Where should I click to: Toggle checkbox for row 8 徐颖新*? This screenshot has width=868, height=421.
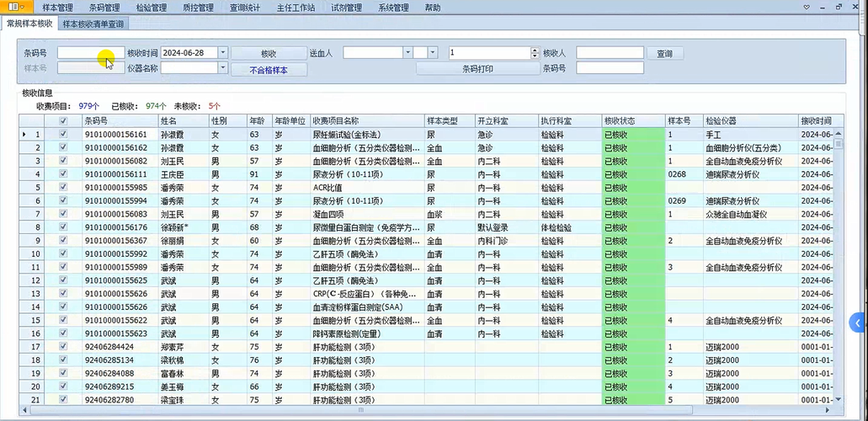pyautogui.click(x=63, y=227)
